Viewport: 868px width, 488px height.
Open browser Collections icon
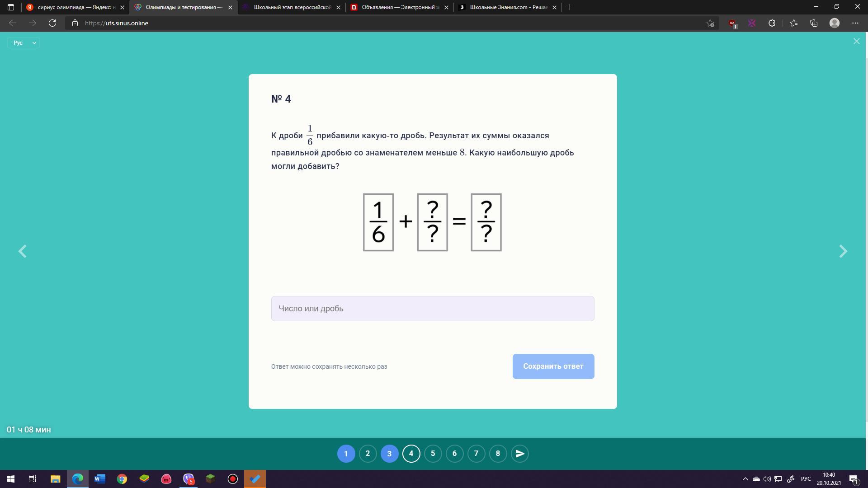point(814,23)
